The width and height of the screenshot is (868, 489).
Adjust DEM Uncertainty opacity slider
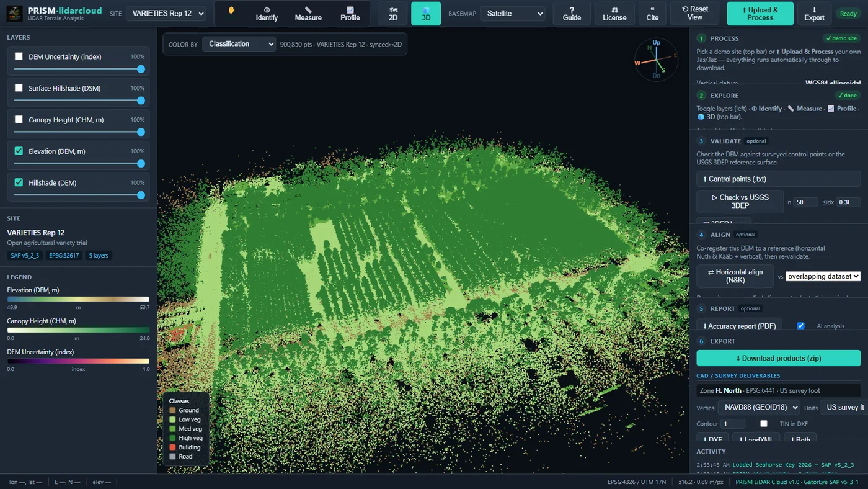[x=79, y=69]
